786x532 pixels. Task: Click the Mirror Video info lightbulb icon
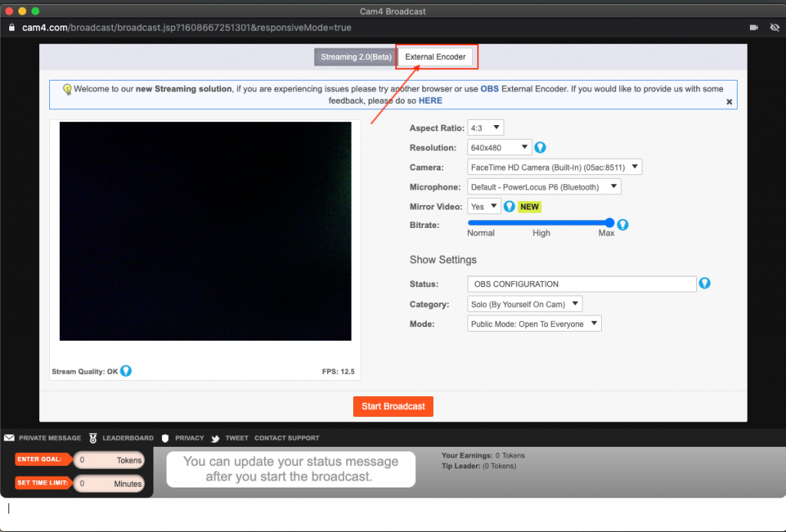[509, 207]
